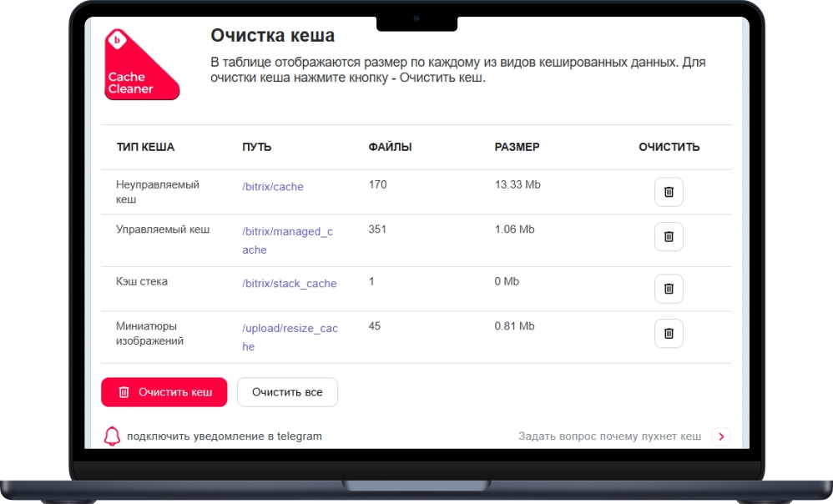Expand the Задать вопрос почему пухнет кеш section
This screenshot has width=833, height=504.
(612, 435)
